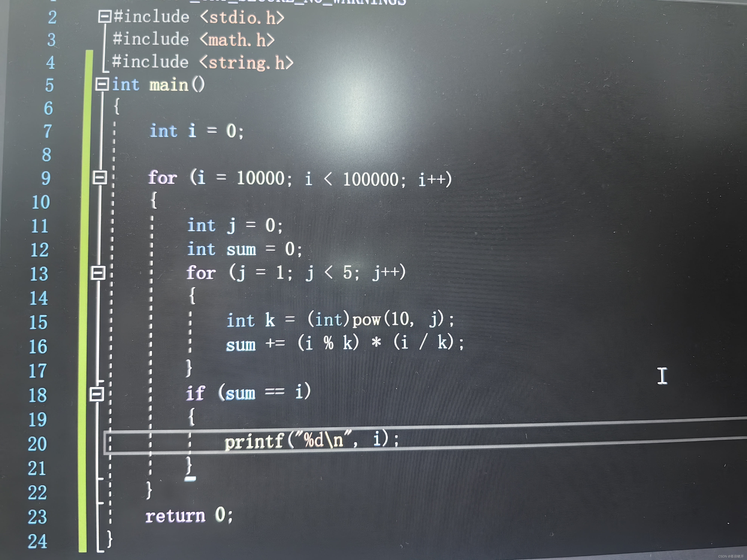This screenshot has height=560, width=747.
Task: Click the value 100000 in the loop condition
Action: point(371,179)
